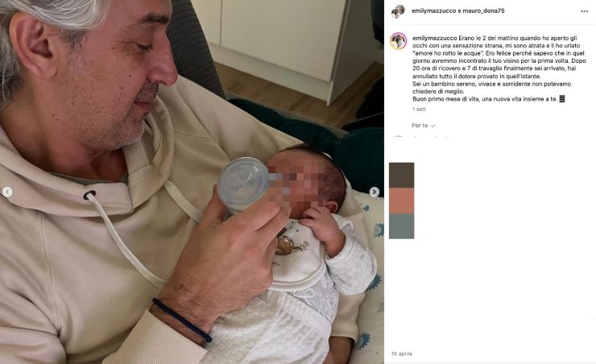This screenshot has width=596, height=364.
Task: Select the "1 sett" caption timestamp
Action: coord(419,109)
